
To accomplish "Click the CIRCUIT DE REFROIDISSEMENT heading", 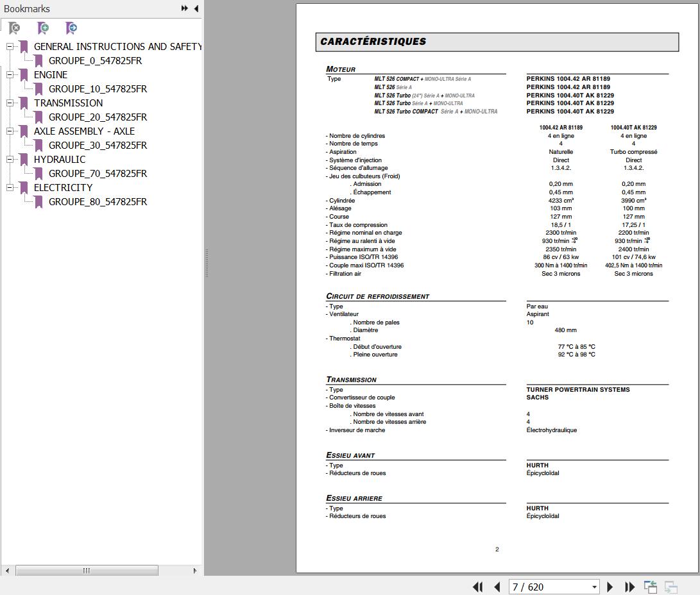I will click(x=378, y=296).
